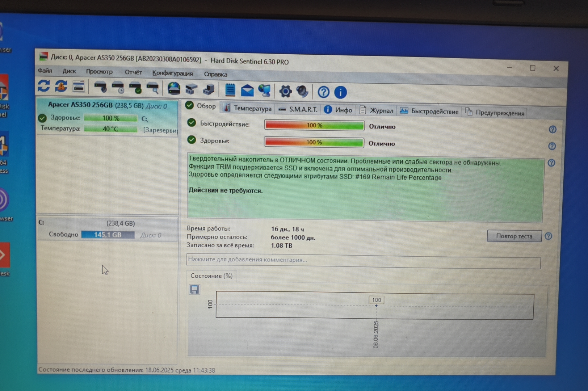This screenshot has height=391, width=588.
Task: Select the Обзор tab
Action: click(201, 106)
